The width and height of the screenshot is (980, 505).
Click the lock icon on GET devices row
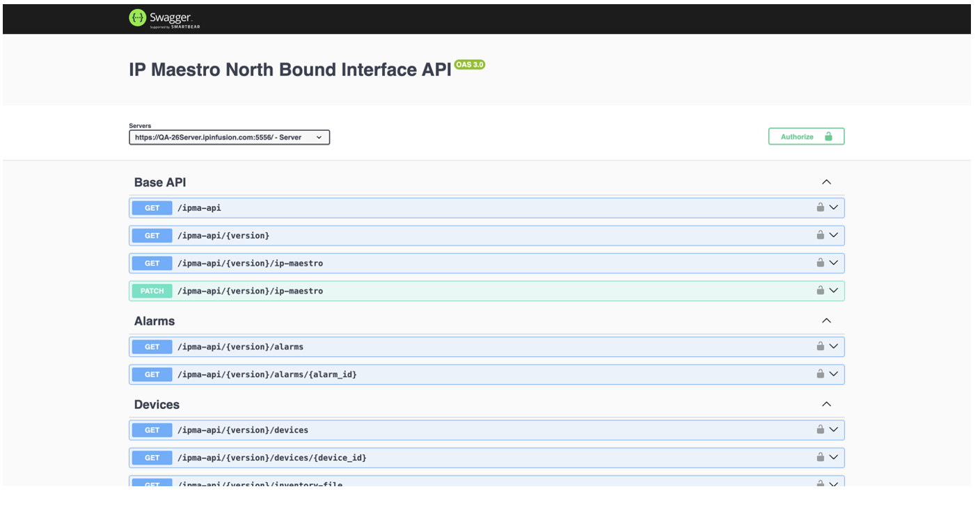tap(821, 430)
